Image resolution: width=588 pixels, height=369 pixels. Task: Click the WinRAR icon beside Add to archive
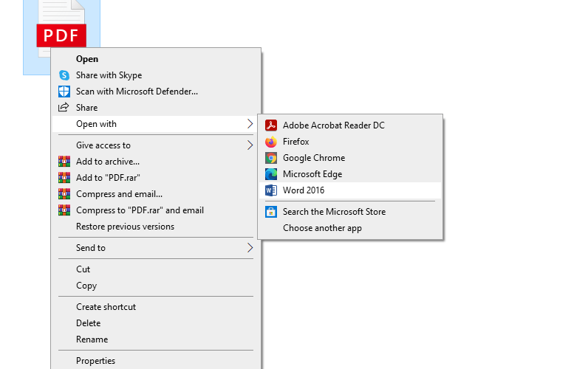[64, 162]
